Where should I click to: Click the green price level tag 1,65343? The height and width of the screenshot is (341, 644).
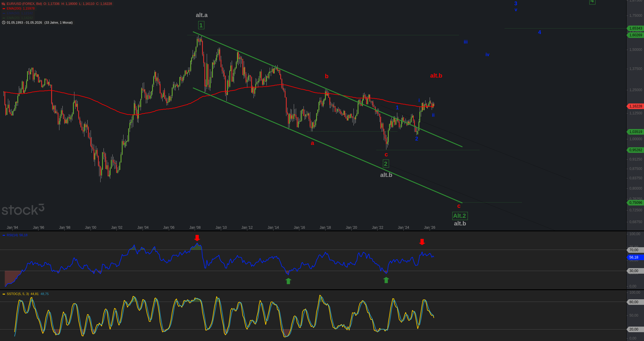pyautogui.click(x=635, y=29)
